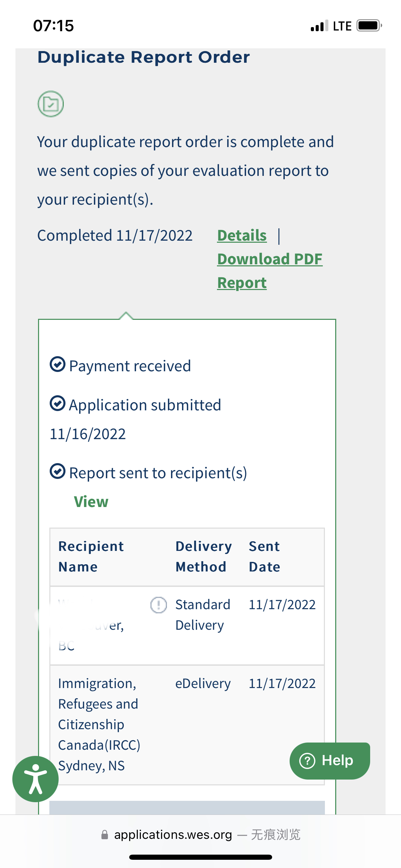
Task: Tap the battery status icon
Action: tap(369, 26)
